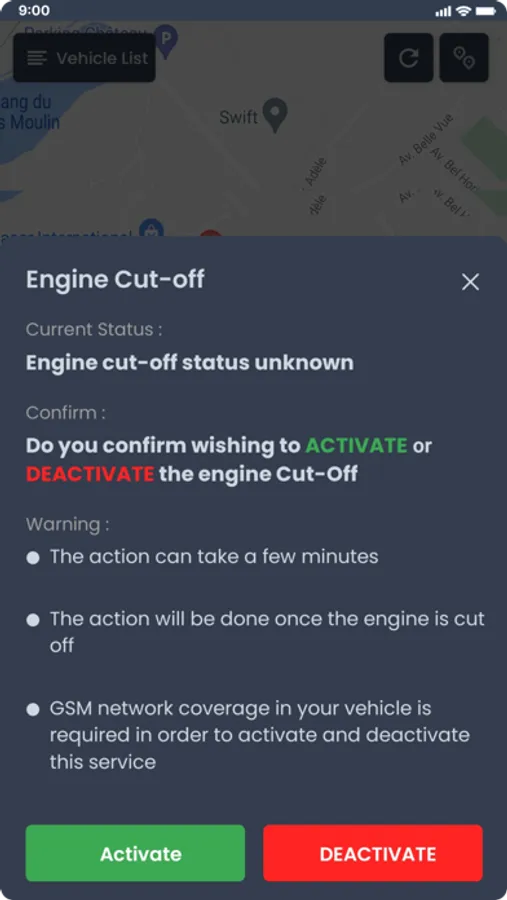507x900 pixels.
Task: Tap the blue shopping bag map marker
Action: (151, 227)
